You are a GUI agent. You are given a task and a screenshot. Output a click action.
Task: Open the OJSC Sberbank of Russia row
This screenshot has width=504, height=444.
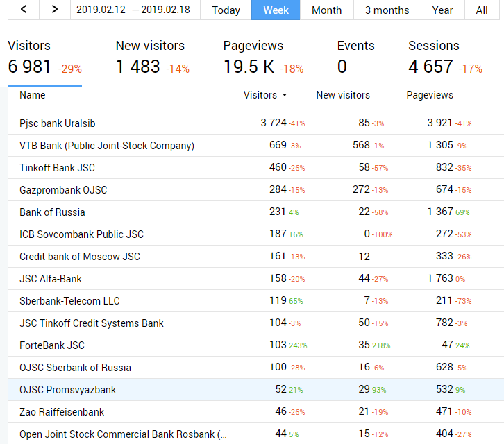click(256, 367)
